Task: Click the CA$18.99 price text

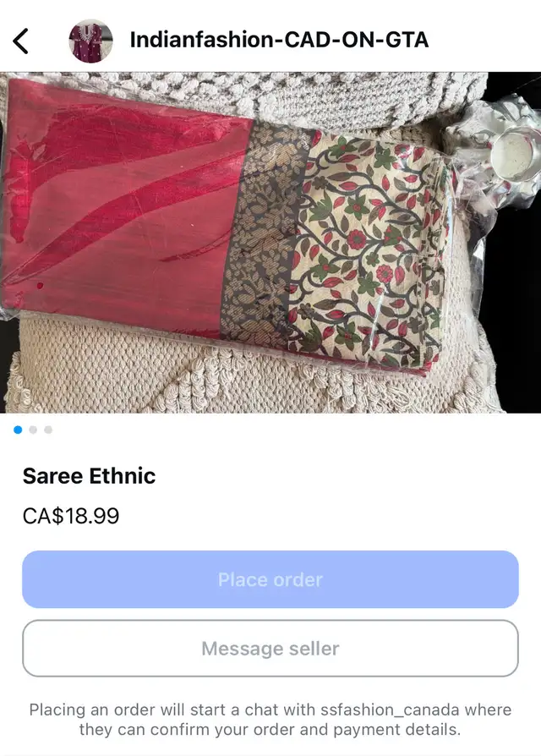Action: [x=71, y=516]
